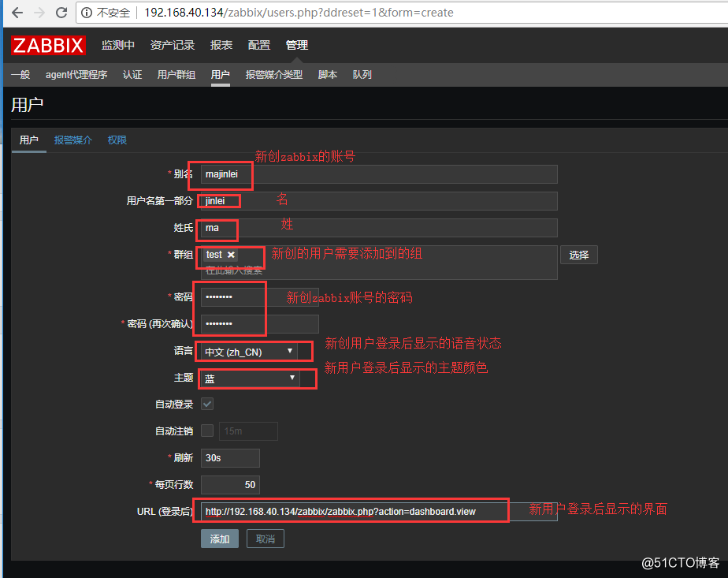Click the 群组 search input area
This screenshot has width=728, height=578.
coord(379,263)
